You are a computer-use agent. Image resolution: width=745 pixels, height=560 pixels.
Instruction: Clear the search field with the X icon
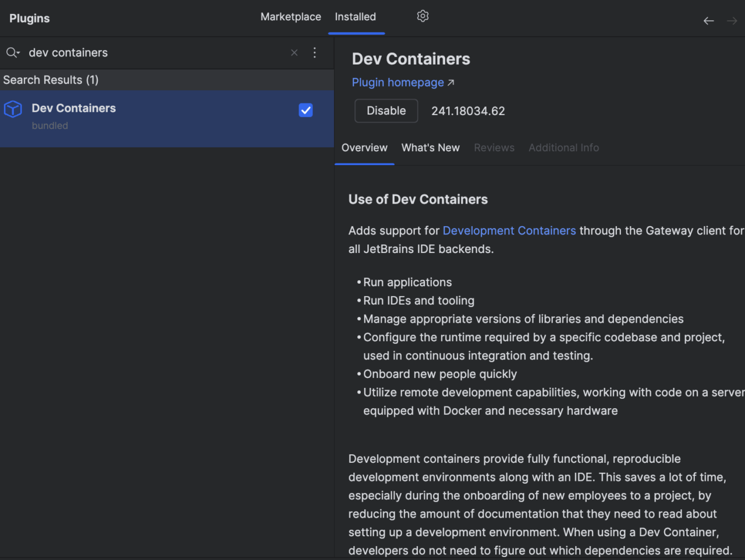click(x=294, y=52)
